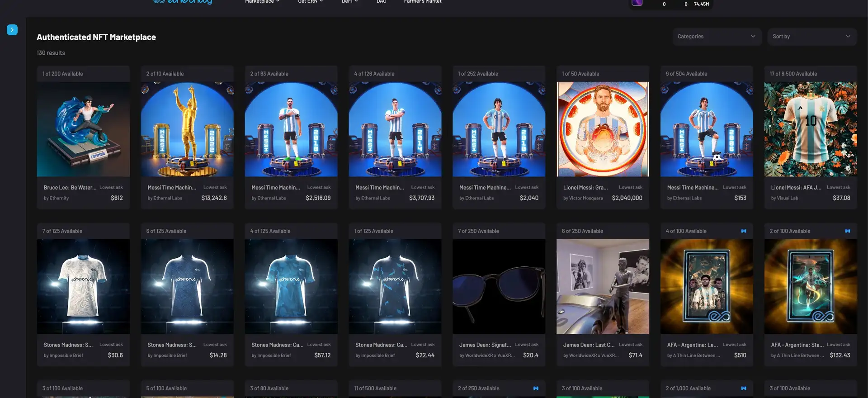The width and height of the screenshot is (868, 398).
Task: Click the purple wallet avatar icon in header
Action: tap(637, 2)
